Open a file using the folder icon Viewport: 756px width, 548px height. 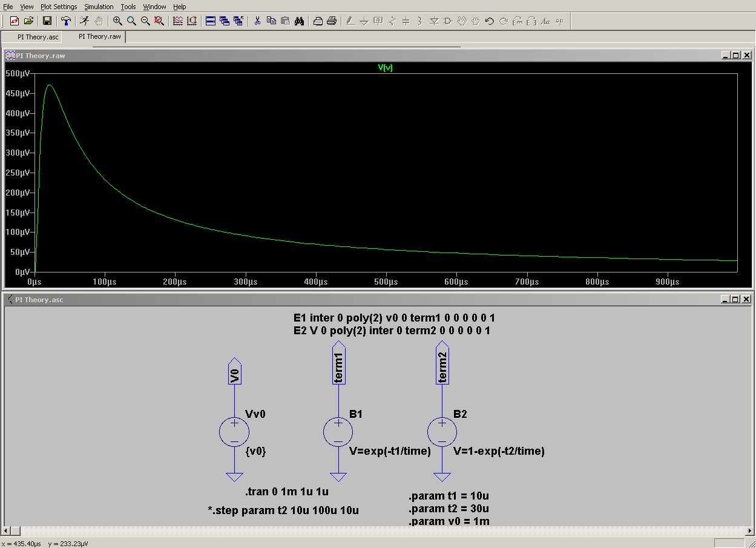[28, 21]
